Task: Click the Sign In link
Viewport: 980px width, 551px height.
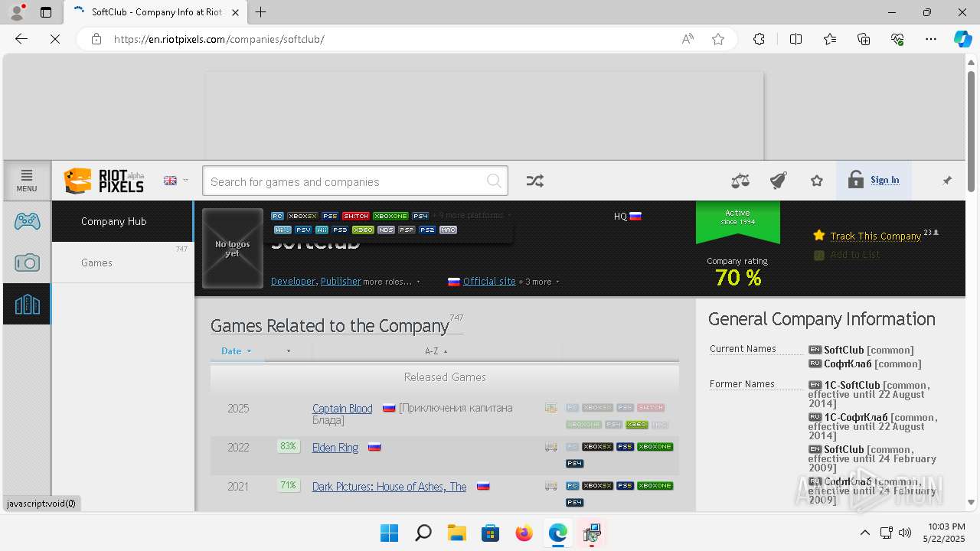Action: [884, 181]
